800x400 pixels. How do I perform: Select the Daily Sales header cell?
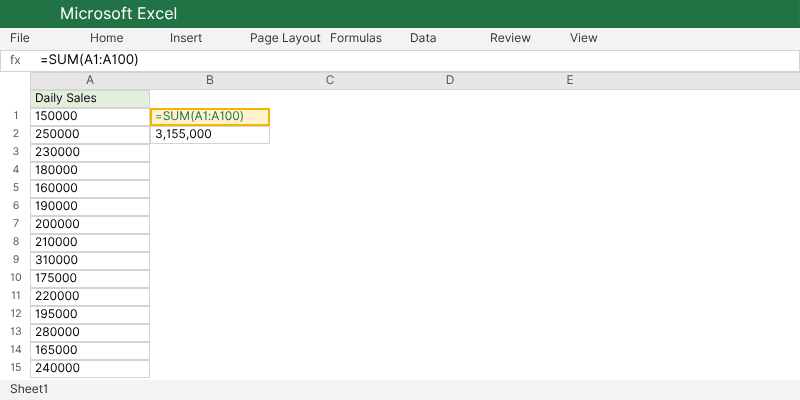[x=90, y=99]
